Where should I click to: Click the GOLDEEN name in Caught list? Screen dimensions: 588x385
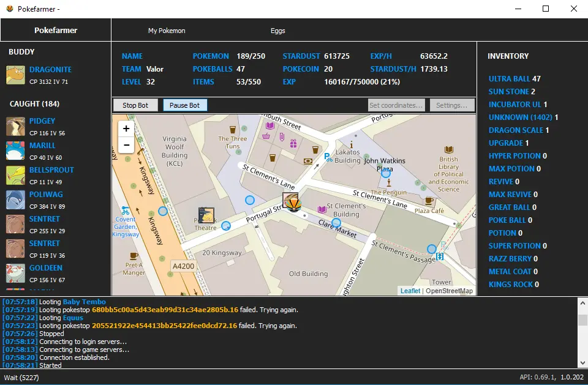pos(46,268)
